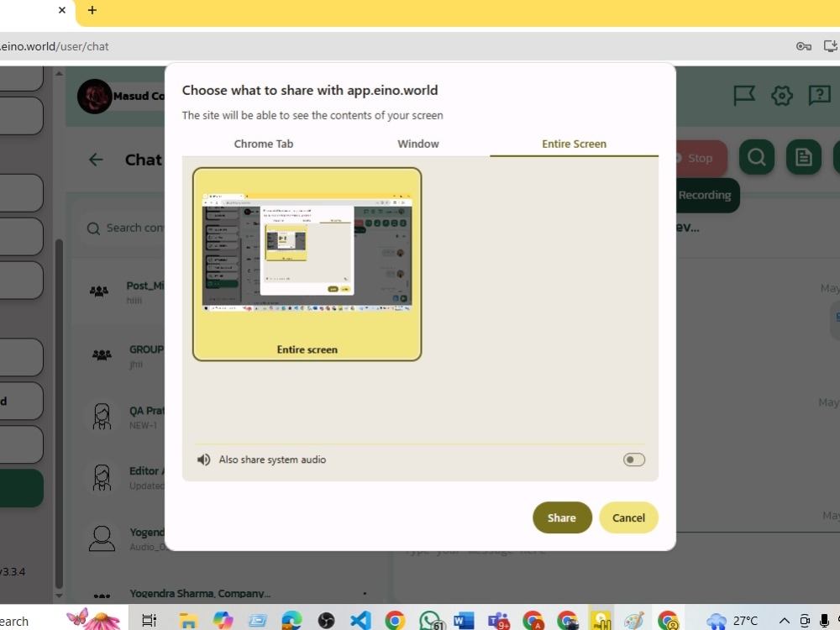840x630 pixels.
Task: Show hidden system tray icons
Action: [x=785, y=621]
